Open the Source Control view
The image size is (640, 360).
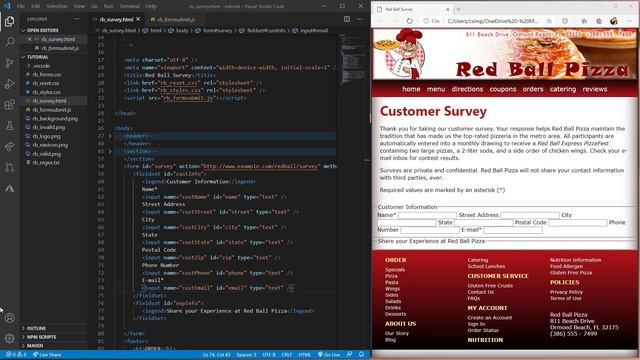[x=9, y=63]
